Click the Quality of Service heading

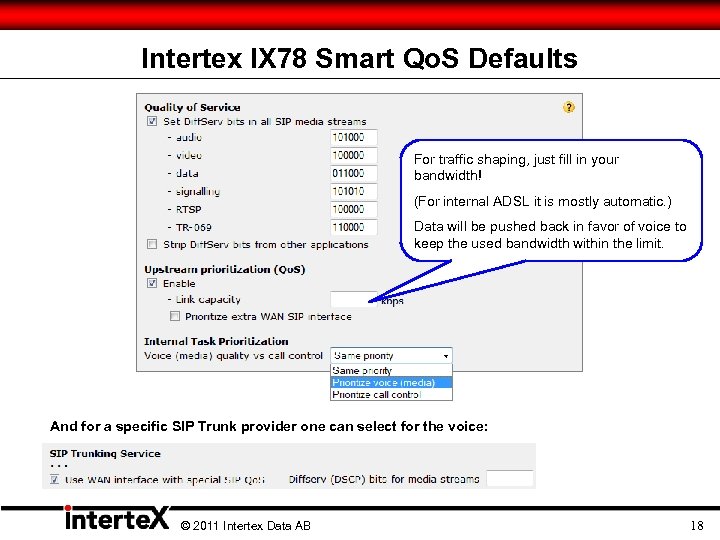[192, 107]
